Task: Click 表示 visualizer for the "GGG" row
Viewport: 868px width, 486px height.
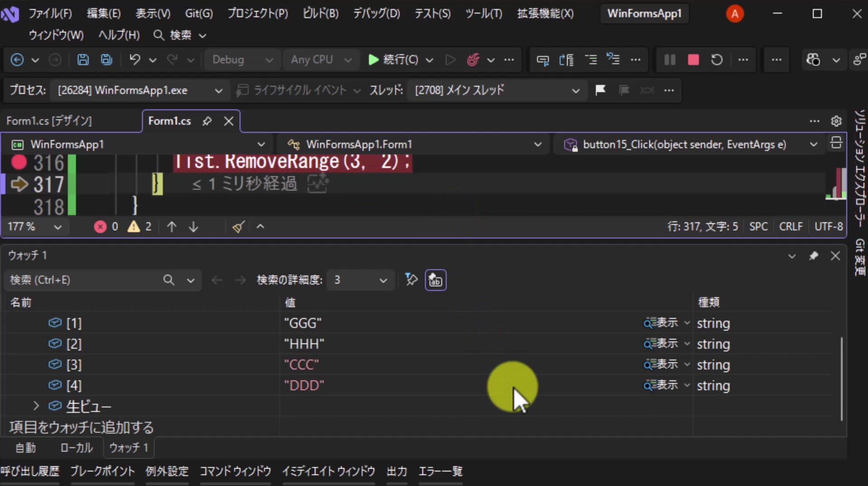Action: (661, 323)
